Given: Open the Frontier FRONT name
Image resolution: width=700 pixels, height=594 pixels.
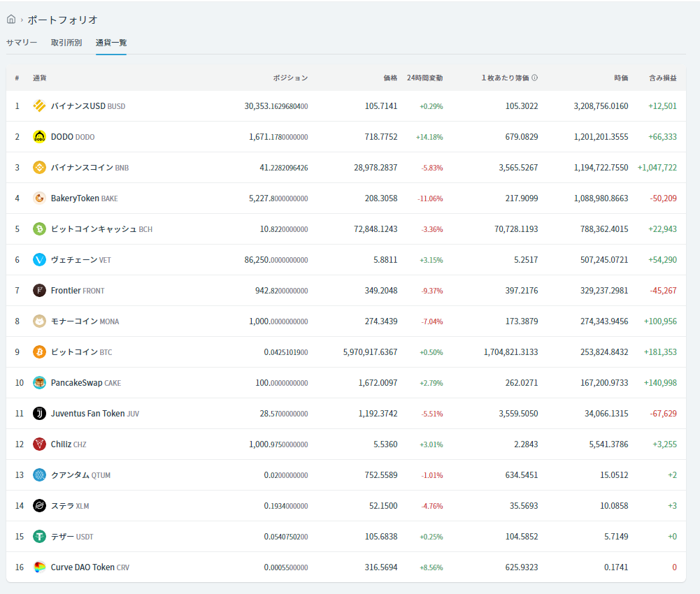Looking at the screenshot, I should coord(78,291).
